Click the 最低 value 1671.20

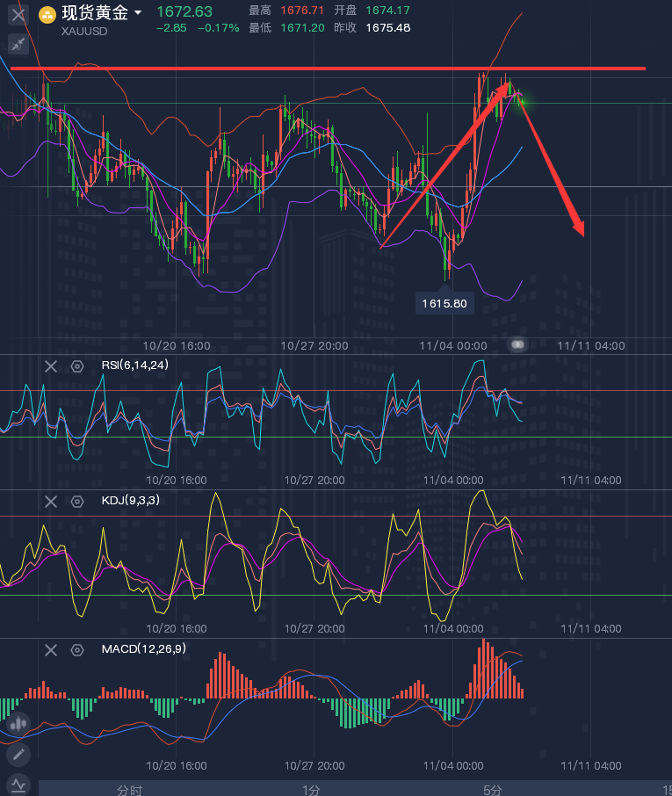[x=302, y=28]
